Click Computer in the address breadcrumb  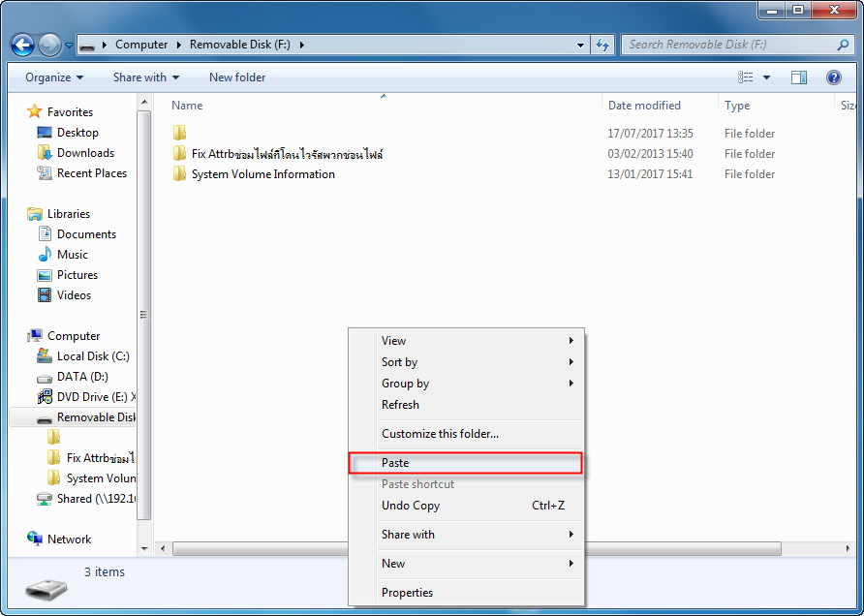tap(141, 45)
